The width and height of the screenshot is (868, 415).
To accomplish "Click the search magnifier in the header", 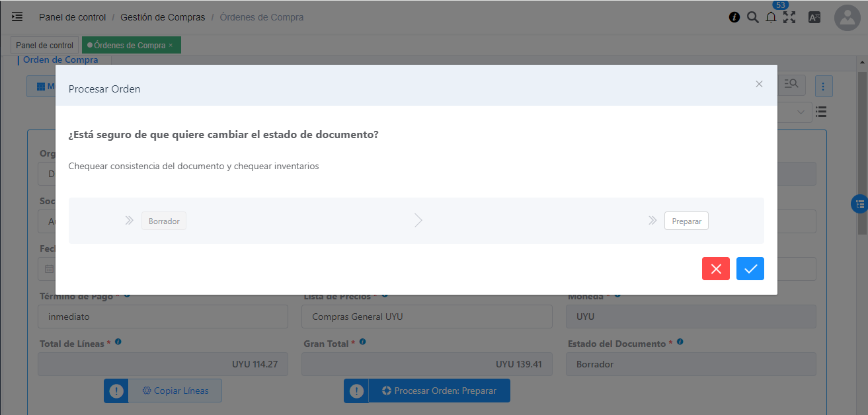I will pyautogui.click(x=752, y=17).
